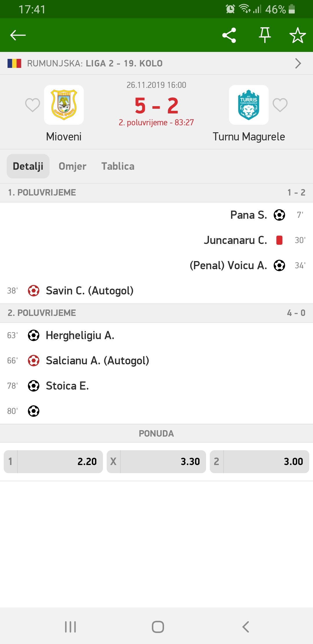Image resolution: width=313 pixels, height=644 pixels.
Task: Tap the 80' goal ball icon
Action: 34,411
